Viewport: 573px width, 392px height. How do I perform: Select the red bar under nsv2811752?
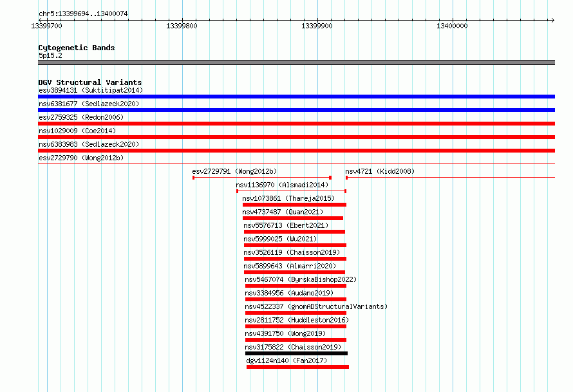coord(296,326)
